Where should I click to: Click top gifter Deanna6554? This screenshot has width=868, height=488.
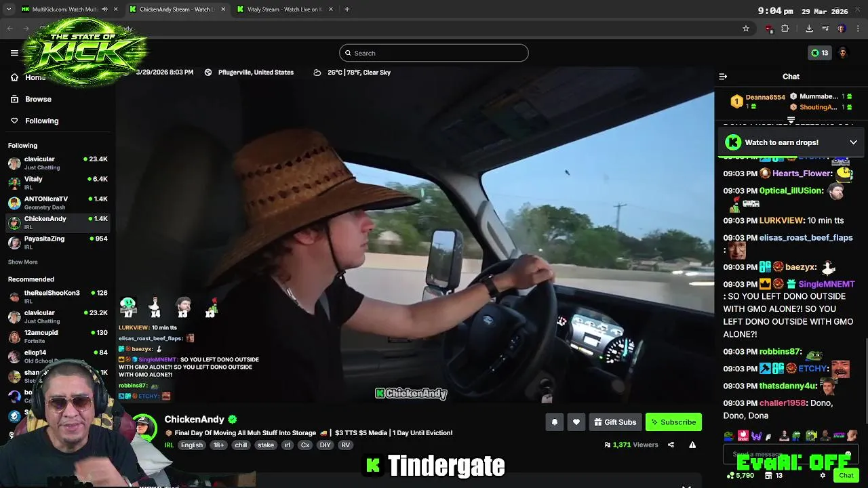[765, 97]
